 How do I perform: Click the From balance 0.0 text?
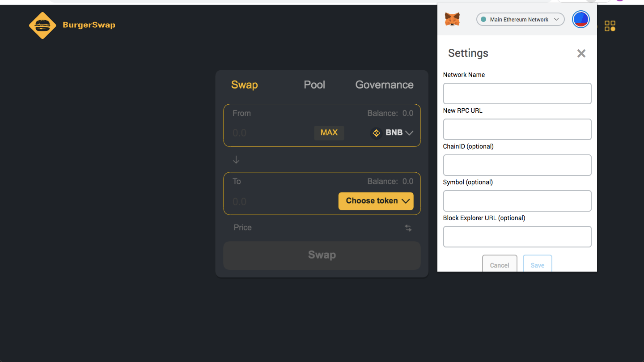pos(390,113)
